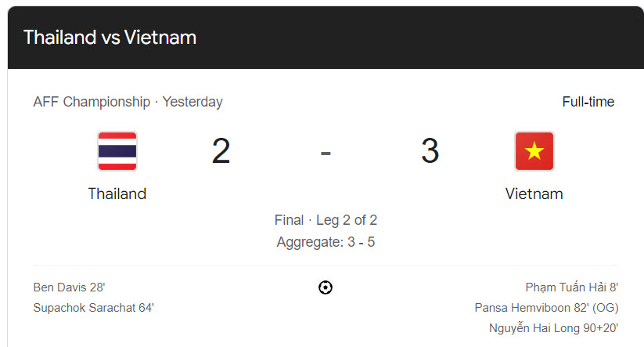Click Vietnam's score of 3

pyautogui.click(x=430, y=151)
